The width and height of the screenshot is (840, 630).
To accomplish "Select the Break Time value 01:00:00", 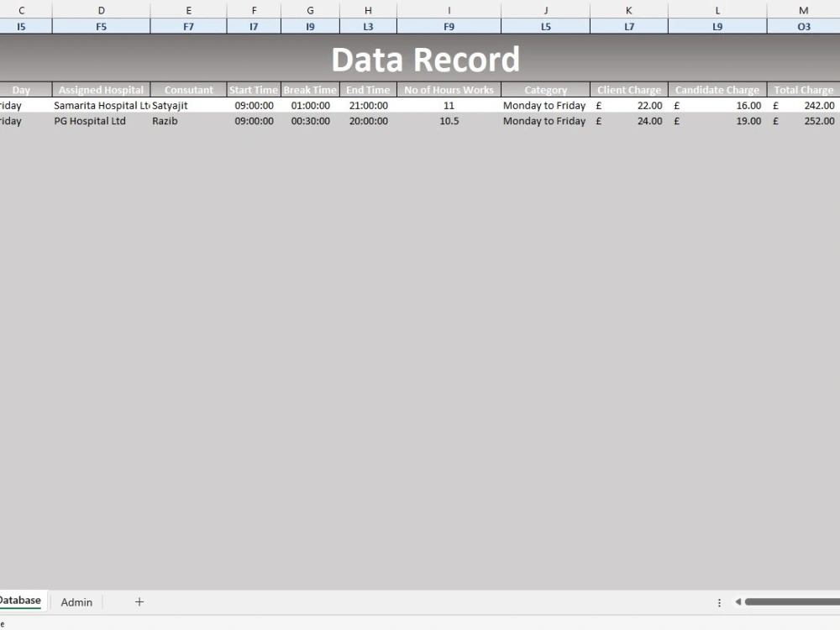I will tap(310, 105).
